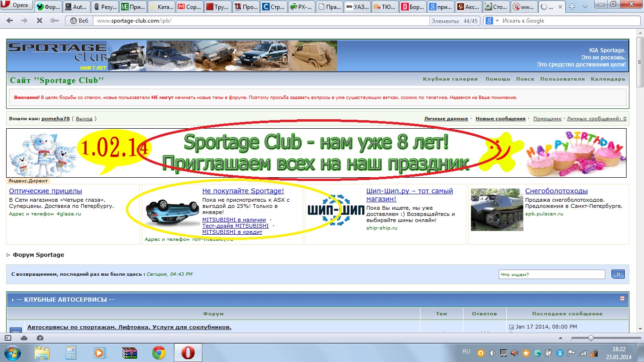Click the safely remove hardware tray icon
The image size is (644, 362).
549,353
